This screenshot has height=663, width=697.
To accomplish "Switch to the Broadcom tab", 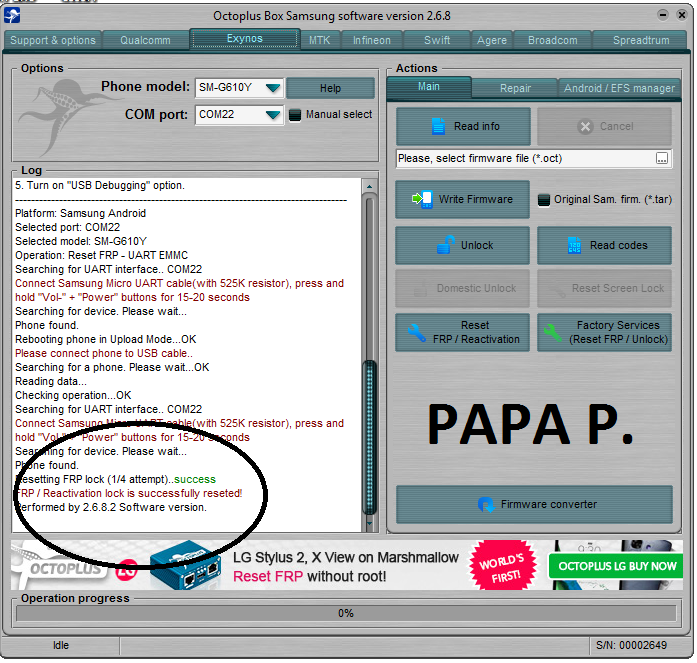I will click(x=553, y=40).
